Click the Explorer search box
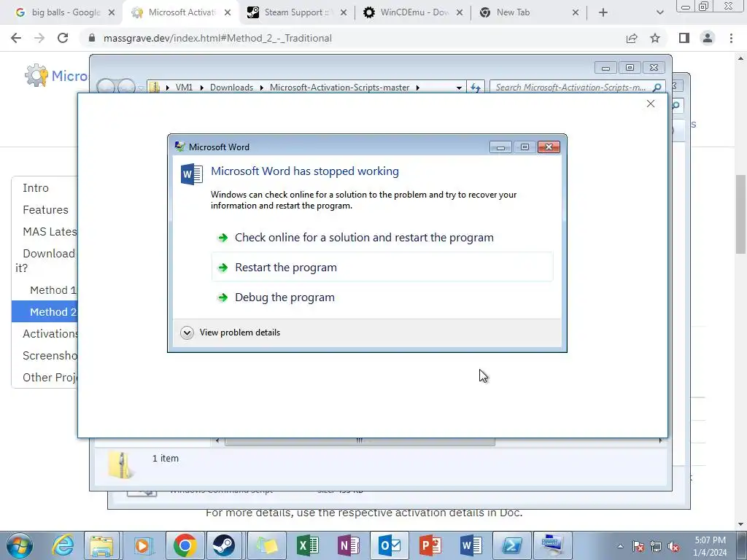Screen dimensions: 747x560 (570, 87)
